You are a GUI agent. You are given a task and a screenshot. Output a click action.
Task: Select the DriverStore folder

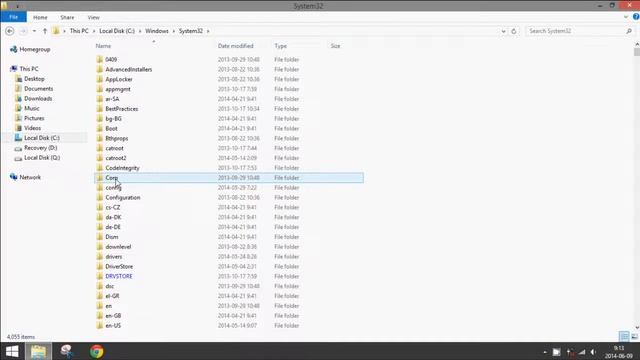tap(119, 267)
